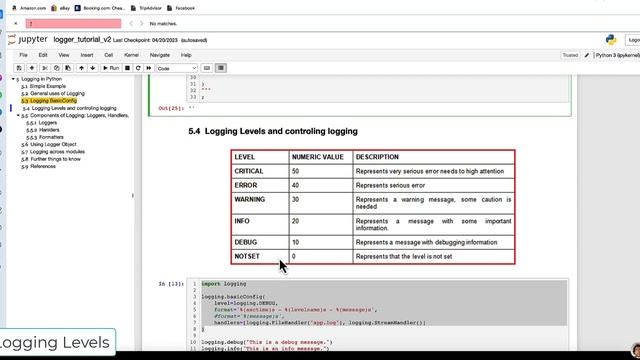This screenshot has width=640, height=360.
Task: Save the notebook with the save icon
Action: [x=19, y=68]
